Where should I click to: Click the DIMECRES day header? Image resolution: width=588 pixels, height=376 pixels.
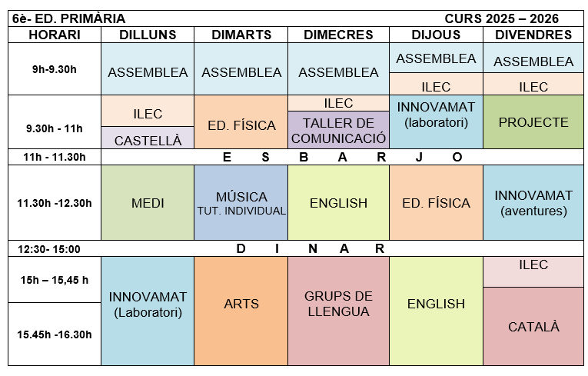[338, 35]
